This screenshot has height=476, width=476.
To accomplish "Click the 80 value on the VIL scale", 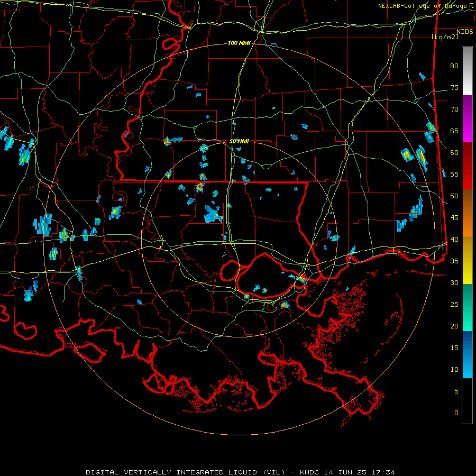I will (454, 66).
